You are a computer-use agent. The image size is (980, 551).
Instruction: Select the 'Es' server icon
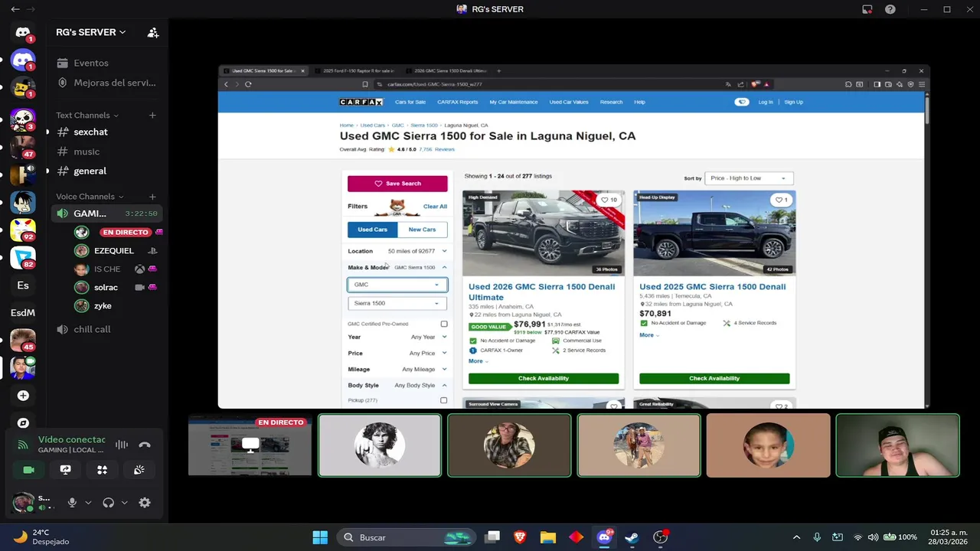click(23, 285)
